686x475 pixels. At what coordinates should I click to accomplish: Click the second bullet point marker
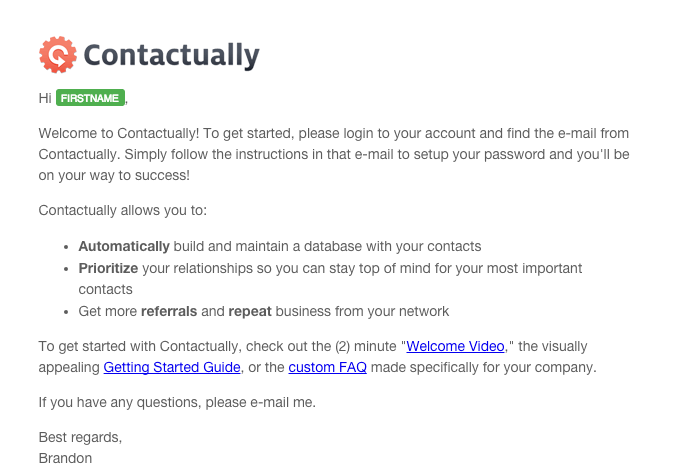point(66,269)
